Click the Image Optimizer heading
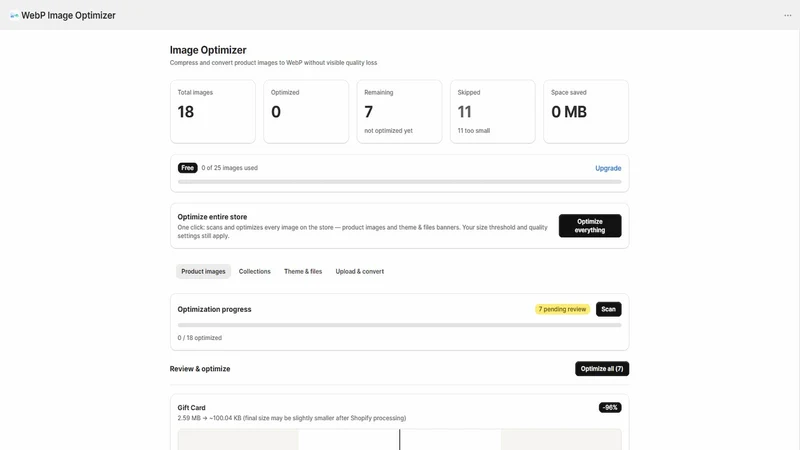Viewport: 800px width, 450px height. [x=208, y=50]
